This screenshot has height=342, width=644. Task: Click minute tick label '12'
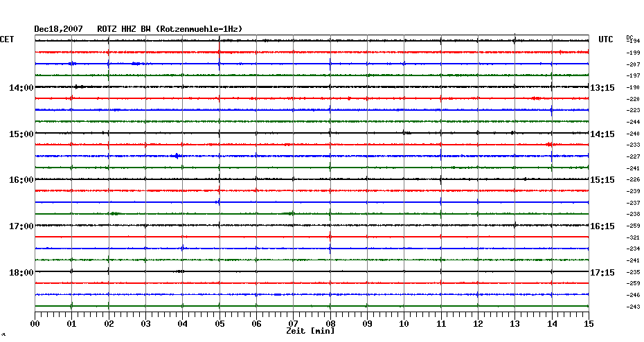click(x=478, y=324)
